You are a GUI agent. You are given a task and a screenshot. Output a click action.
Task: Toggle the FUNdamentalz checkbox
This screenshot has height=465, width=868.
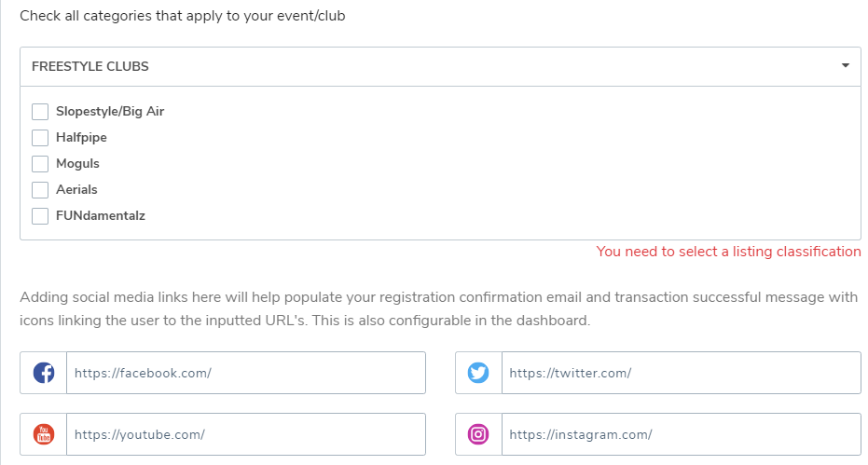(x=40, y=216)
